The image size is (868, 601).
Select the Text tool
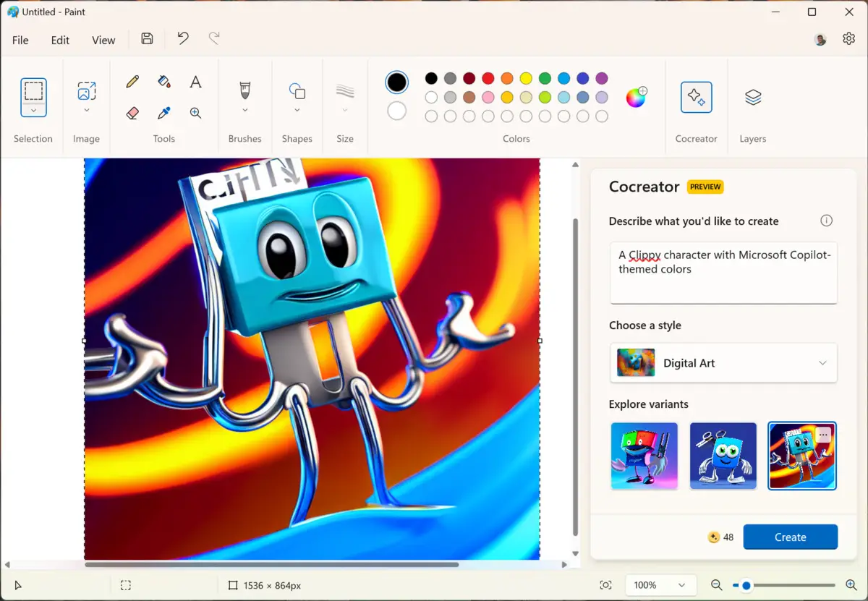195,82
